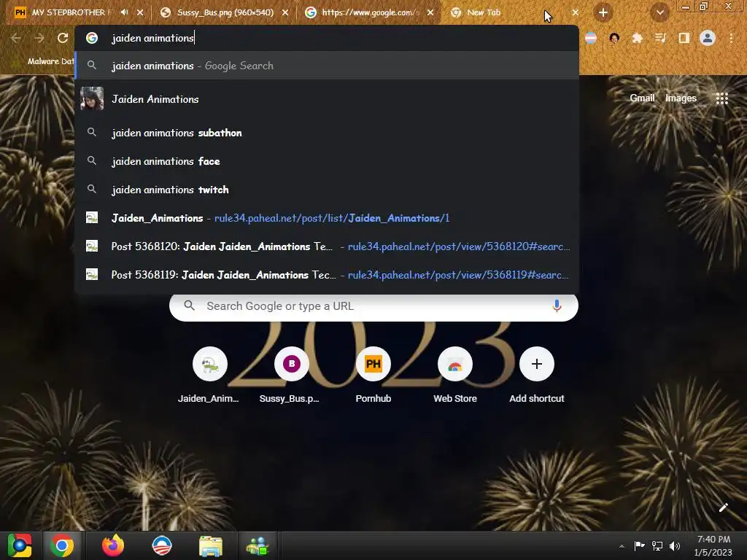Screen dimensions: 747x560
Task: Open the Obama-logo app in taskbar
Action: click(162, 545)
